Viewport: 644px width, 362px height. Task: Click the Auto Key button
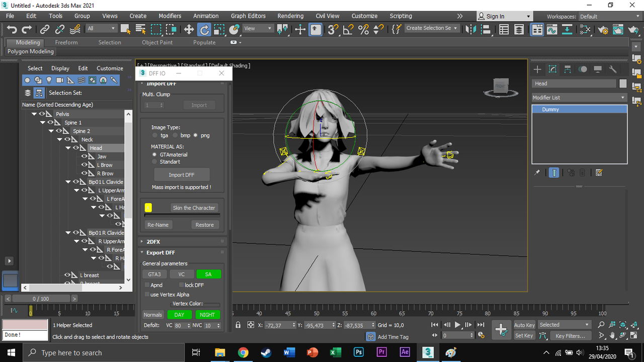[524, 325]
